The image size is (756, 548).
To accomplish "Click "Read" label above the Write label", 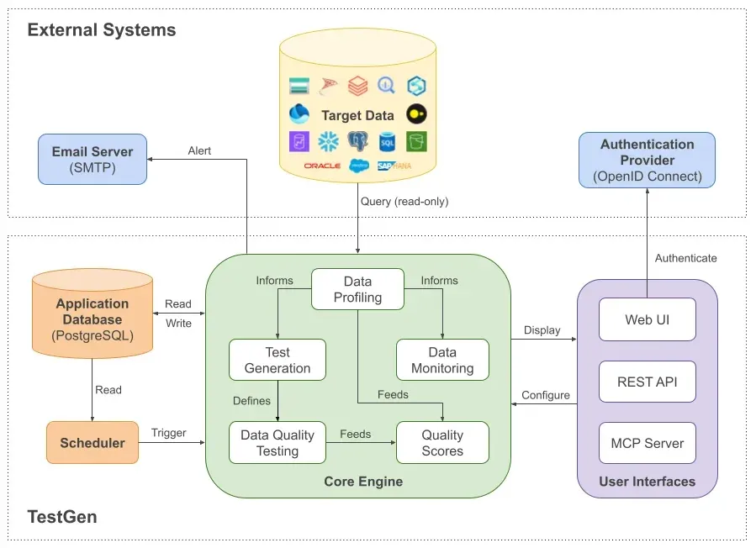I will pyautogui.click(x=178, y=304).
